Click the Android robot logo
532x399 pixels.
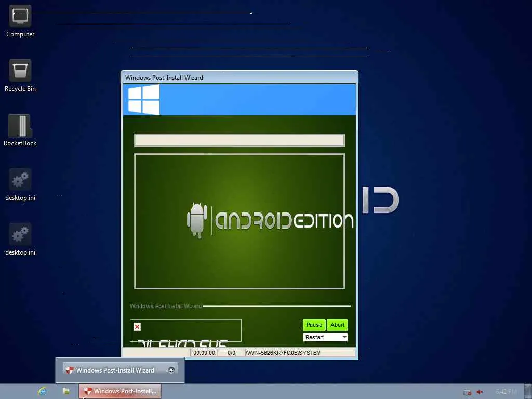(197, 220)
